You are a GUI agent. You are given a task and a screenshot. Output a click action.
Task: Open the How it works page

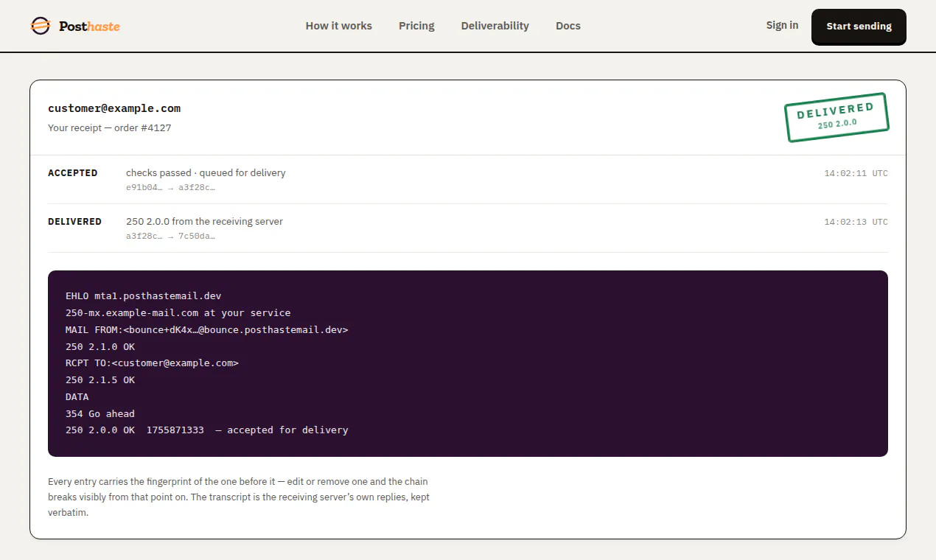[339, 26]
